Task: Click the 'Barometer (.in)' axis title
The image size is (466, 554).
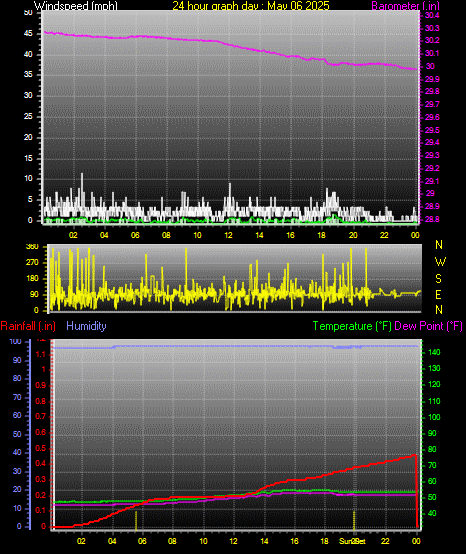Action: point(406,6)
